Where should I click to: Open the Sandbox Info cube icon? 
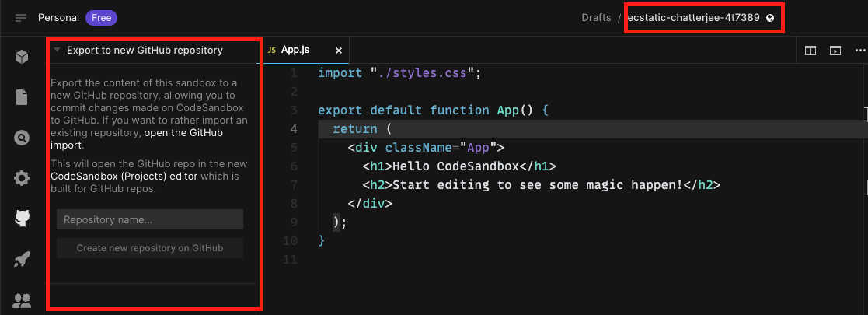pos(22,57)
